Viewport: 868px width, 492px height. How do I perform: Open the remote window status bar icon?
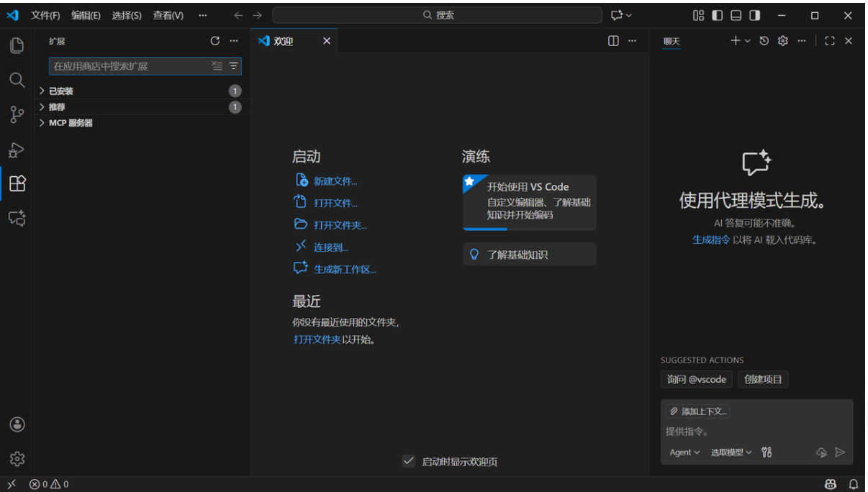coord(12,484)
